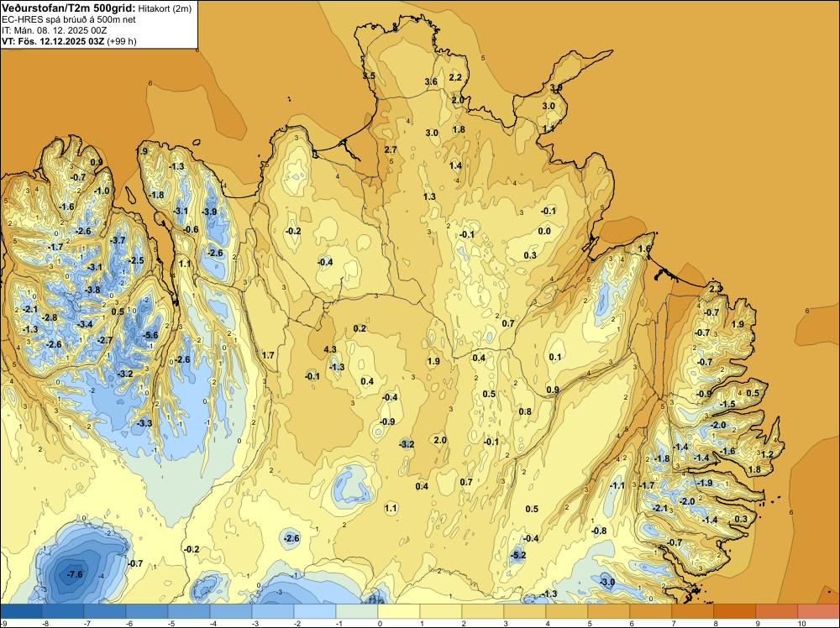Click the temperature value 2.2

pyautogui.click(x=455, y=77)
